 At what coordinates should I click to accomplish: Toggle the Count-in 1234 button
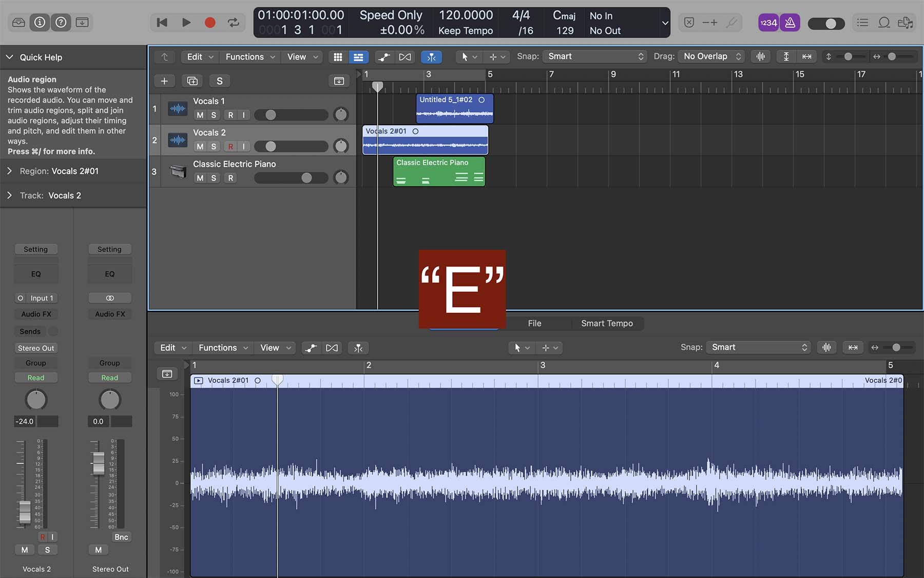point(768,23)
